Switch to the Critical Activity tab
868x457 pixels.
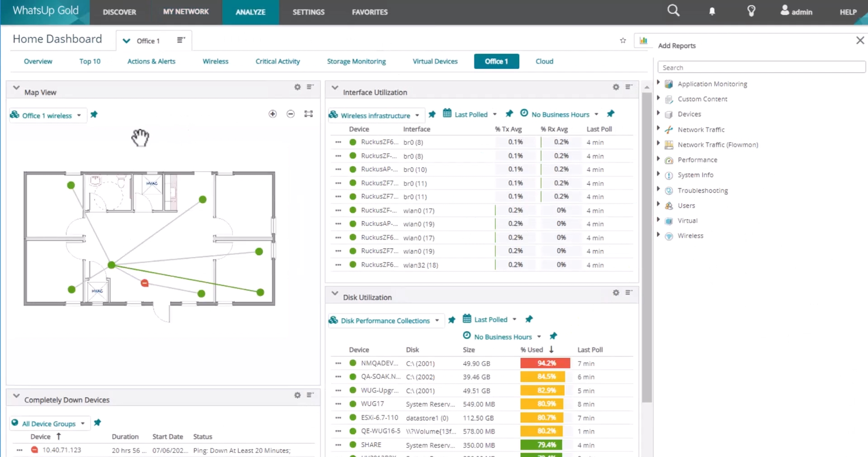pyautogui.click(x=277, y=61)
